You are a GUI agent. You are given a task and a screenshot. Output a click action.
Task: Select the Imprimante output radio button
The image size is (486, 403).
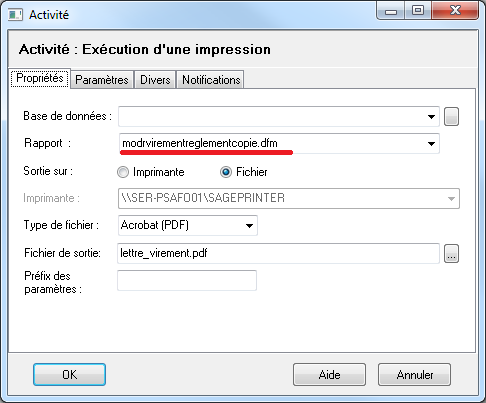click(123, 172)
